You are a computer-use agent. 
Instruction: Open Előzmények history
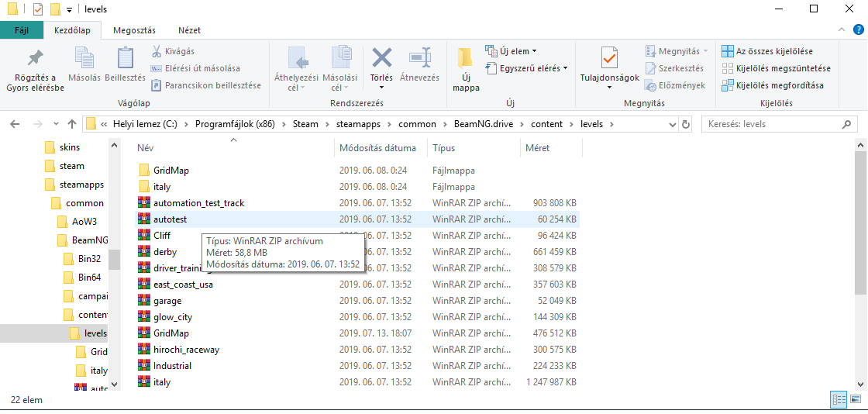click(675, 85)
